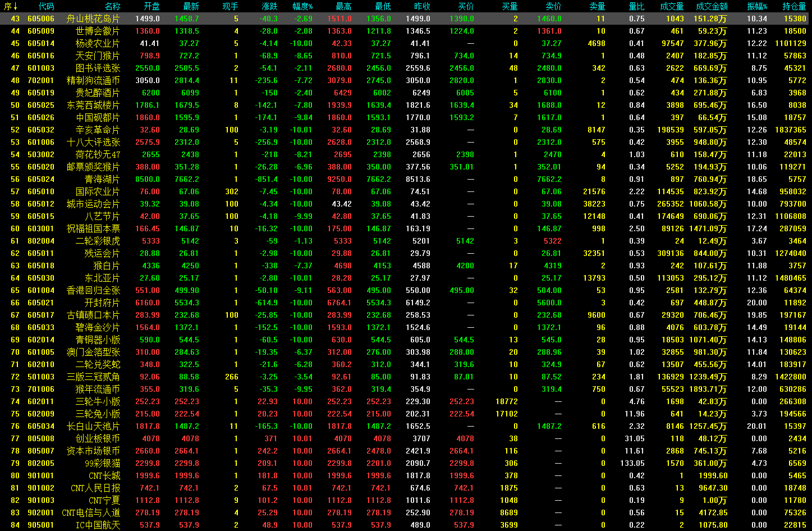Select the 资本市场银币 name cell
Image resolution: width=812 pixels, height=531 pixels.
pos(93,451)
